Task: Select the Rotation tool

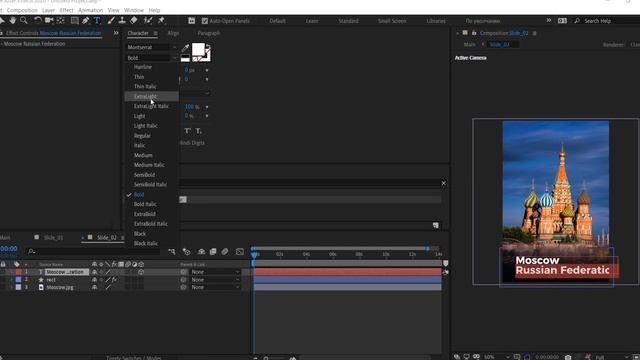Action: pos(38,20)
